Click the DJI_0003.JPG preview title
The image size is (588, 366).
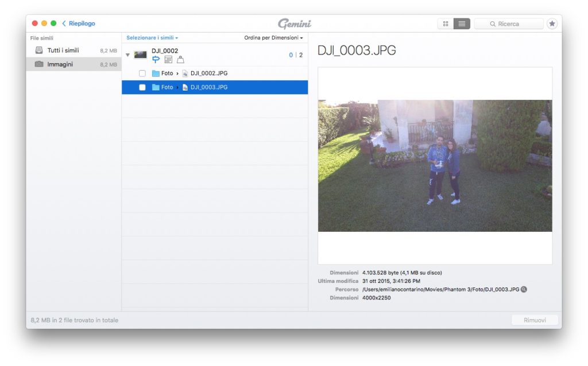tap(357, 50)
